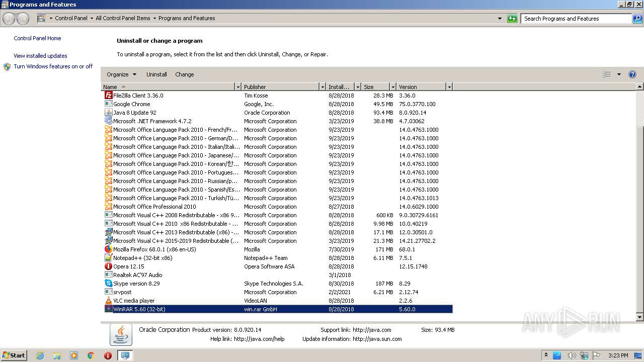Screen dimensions: 644x362
Task: Sort by Name column header
Action: coord(168,87)
